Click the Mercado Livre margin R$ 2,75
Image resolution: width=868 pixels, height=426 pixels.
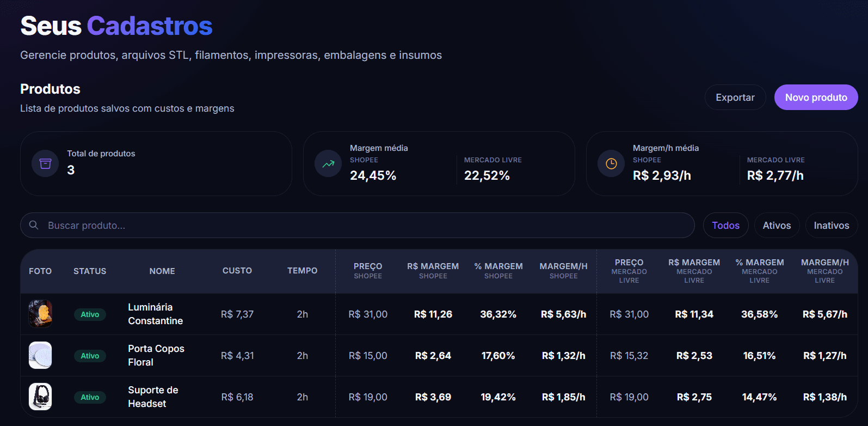tap(694, 397)
